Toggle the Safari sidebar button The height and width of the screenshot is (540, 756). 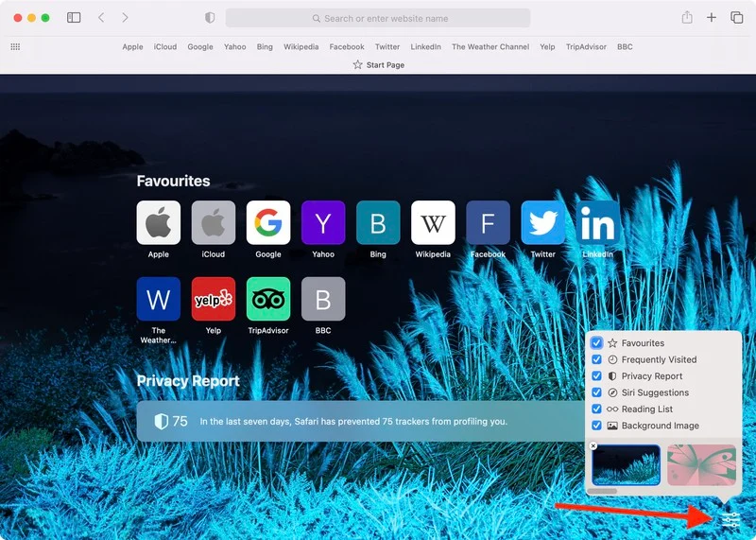click(74, 18)
